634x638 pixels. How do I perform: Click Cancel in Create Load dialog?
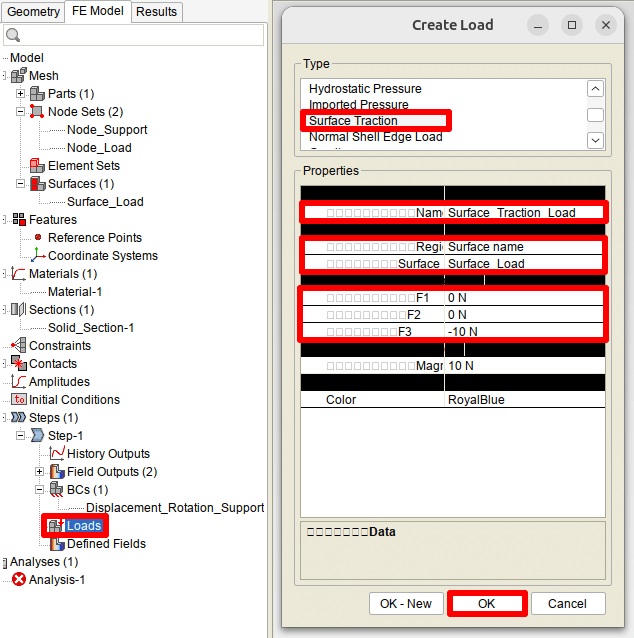(x=567, y=603)
